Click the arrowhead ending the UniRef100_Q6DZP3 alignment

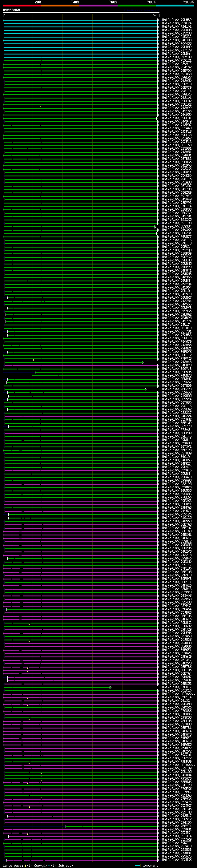click(x=146, y=389)
